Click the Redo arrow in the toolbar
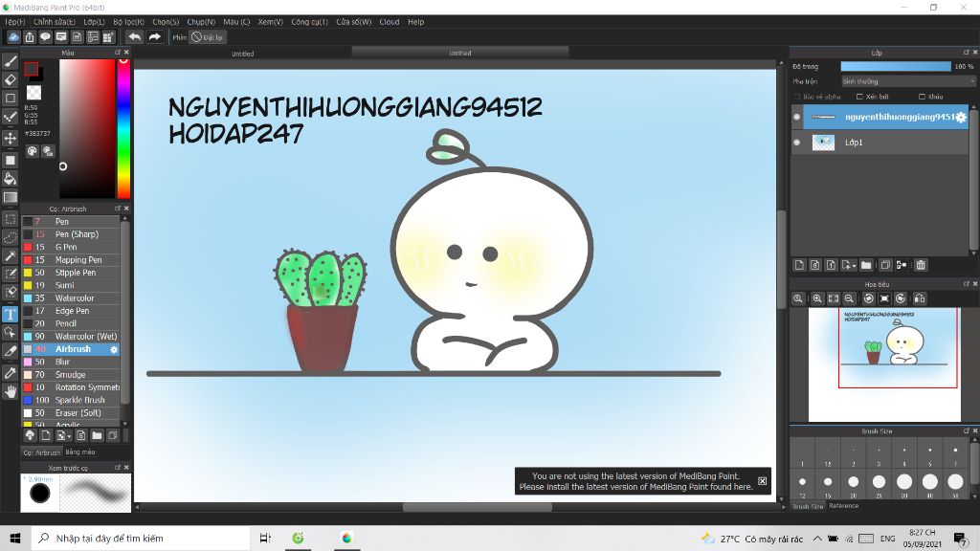 [154, 37]
